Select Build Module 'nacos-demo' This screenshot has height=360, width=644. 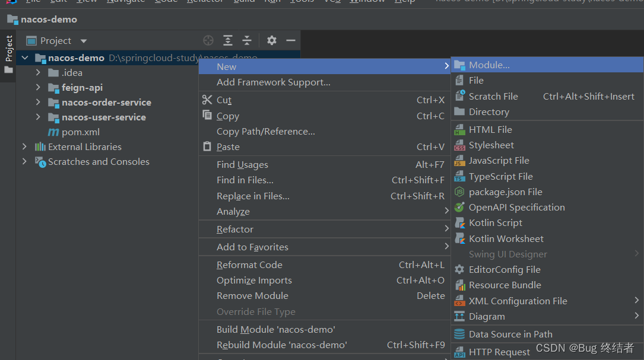[x=325, y=330]
